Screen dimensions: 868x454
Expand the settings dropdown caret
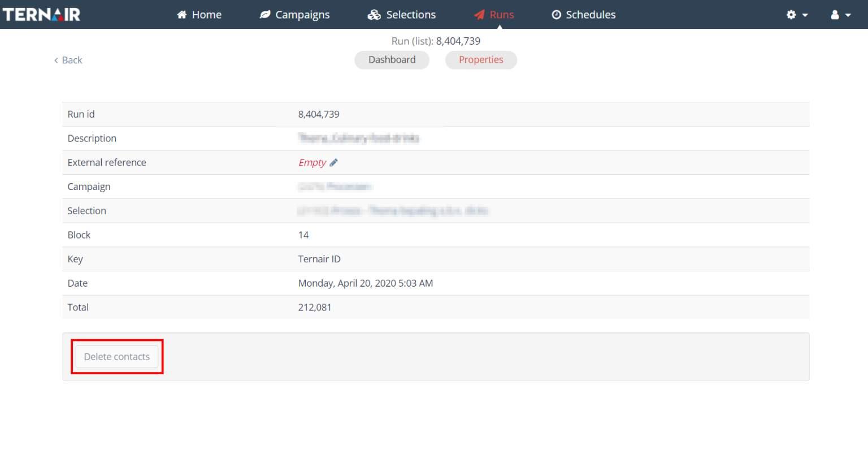pyautogui.click(x=805, y=15)
